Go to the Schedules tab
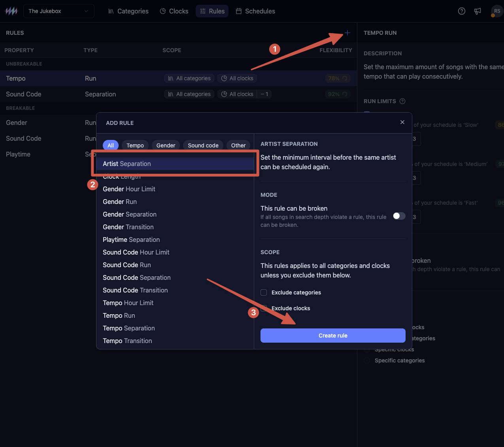Image resolution: width=504 pixels, height=447 pixels. tap(255, 11)
